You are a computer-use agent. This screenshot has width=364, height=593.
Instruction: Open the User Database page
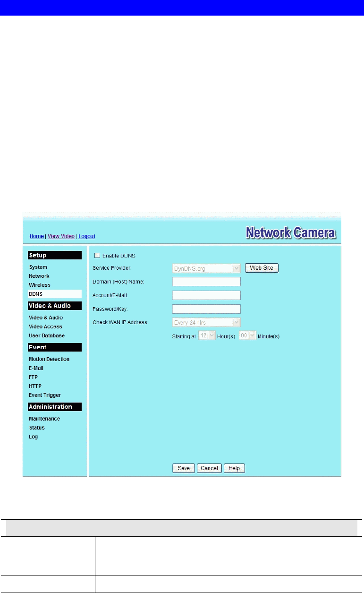(47, 335)
